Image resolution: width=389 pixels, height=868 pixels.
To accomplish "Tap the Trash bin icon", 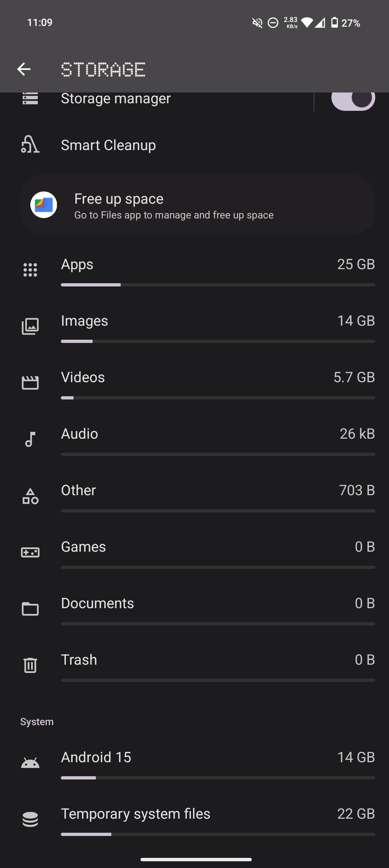I will click(30, 665).
